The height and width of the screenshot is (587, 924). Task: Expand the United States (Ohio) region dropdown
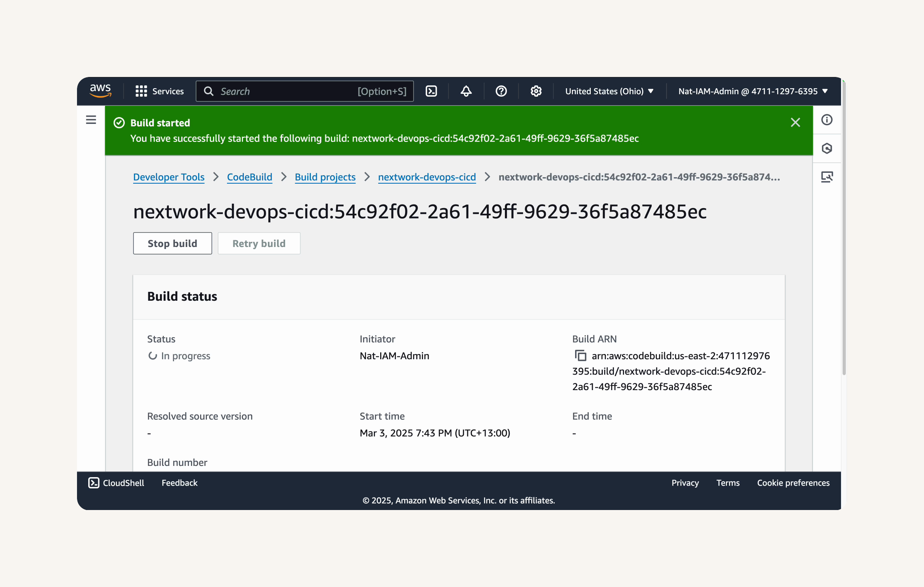pyautogui.click(x=609, y=91)
